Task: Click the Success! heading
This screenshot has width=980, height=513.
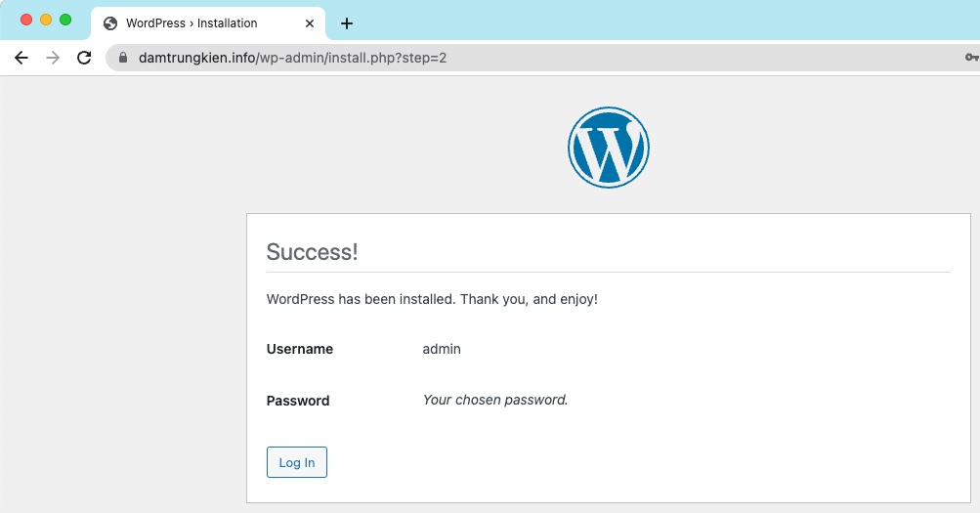Action: pos(312,252)
